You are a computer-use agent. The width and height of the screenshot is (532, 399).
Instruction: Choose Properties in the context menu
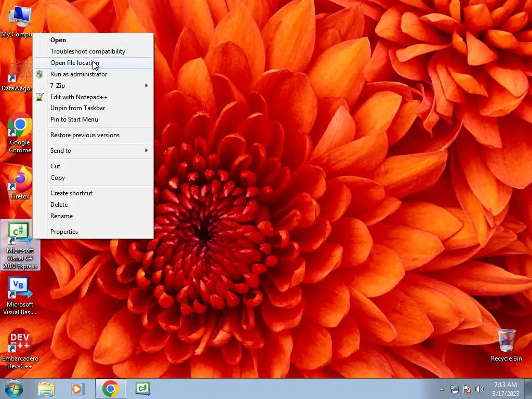(x=93, y=232)
